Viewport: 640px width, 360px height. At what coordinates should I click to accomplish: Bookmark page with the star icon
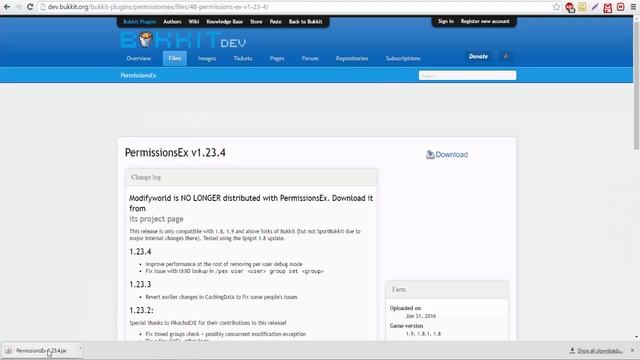click(556, 7)
